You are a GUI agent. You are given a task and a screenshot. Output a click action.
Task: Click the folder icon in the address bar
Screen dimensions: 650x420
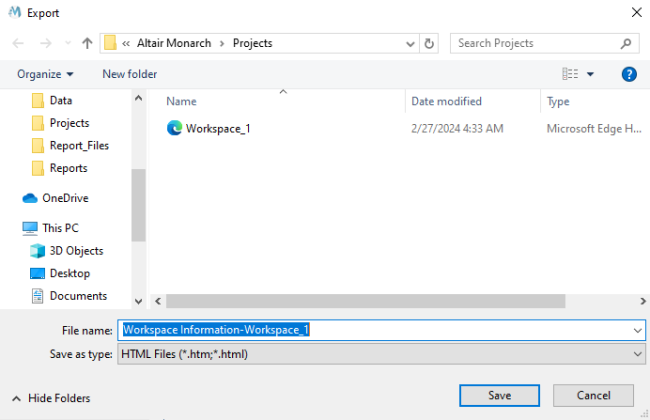(x=110, y=43)
